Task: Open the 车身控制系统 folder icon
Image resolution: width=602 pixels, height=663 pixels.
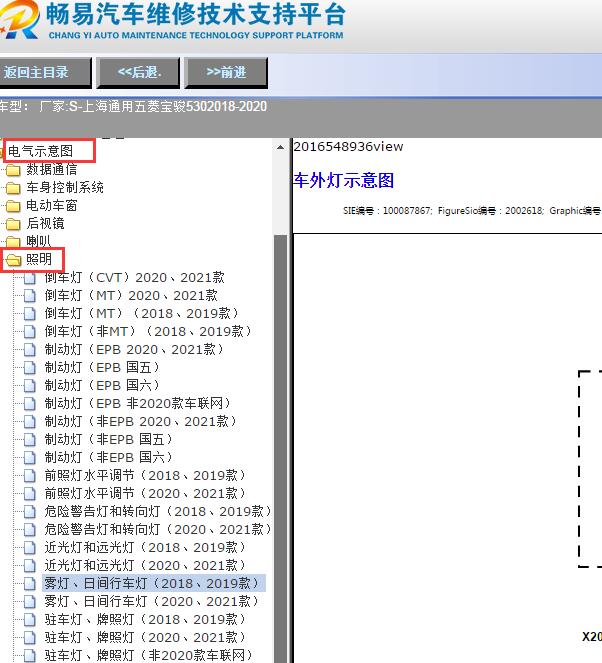Action: tap(13, 188)
